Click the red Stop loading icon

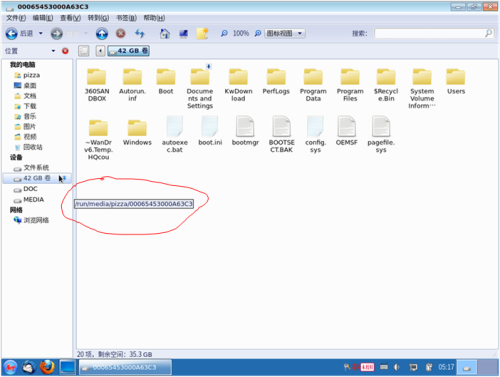click(121, 33)
